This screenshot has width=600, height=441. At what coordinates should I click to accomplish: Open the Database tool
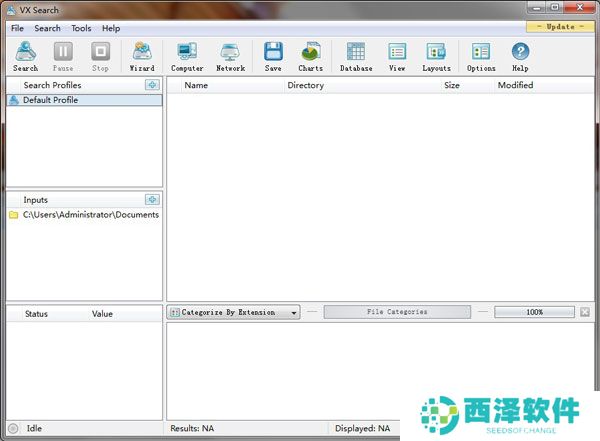coord(356,56)
